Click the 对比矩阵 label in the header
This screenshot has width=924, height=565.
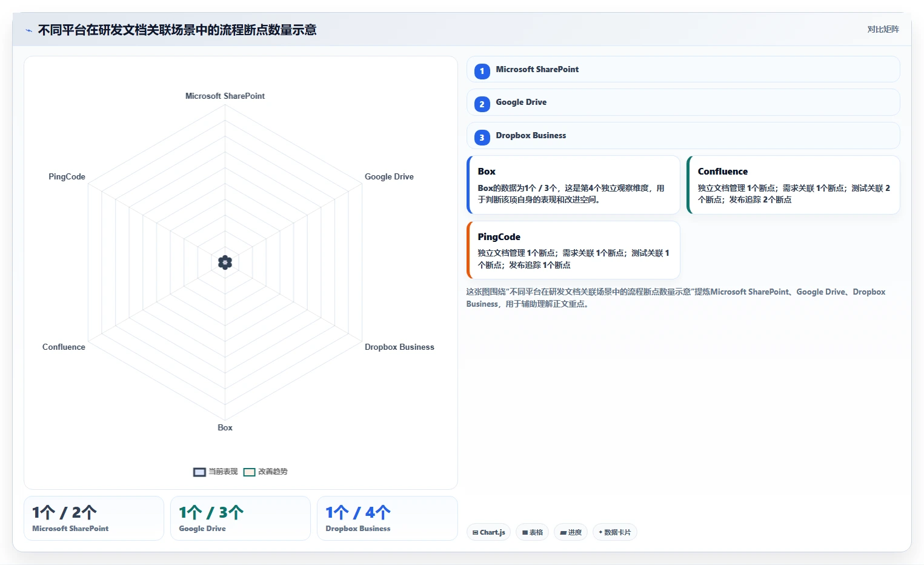(x=883, y=29)
